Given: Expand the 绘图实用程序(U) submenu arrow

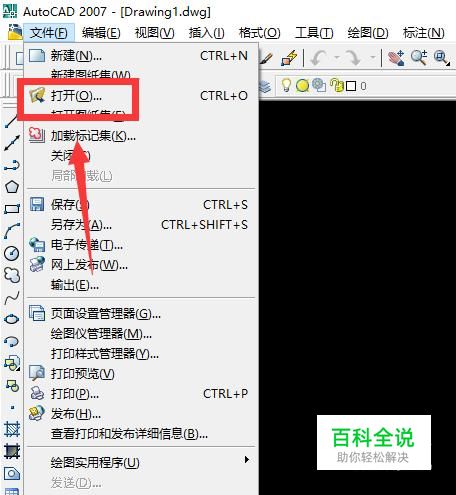Looking at the screenshot, I should (247, 460).
